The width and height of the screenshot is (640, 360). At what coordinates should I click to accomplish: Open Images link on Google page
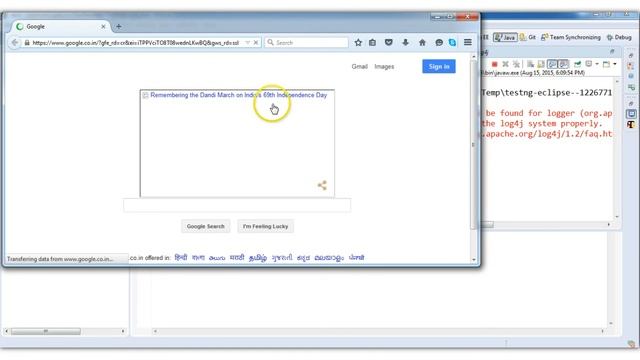pos(384,67)
